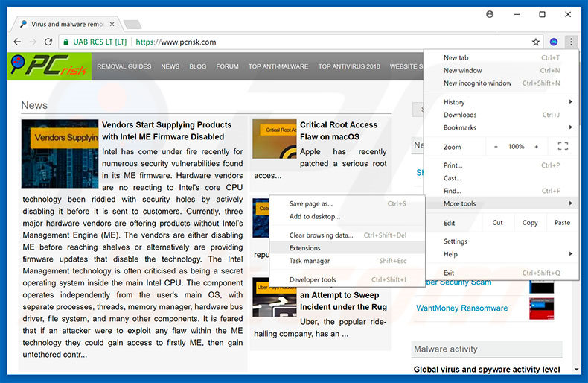The image size is (588, 383).
Task: Click the Incident under the Rug headline
Action: (343, 307)
